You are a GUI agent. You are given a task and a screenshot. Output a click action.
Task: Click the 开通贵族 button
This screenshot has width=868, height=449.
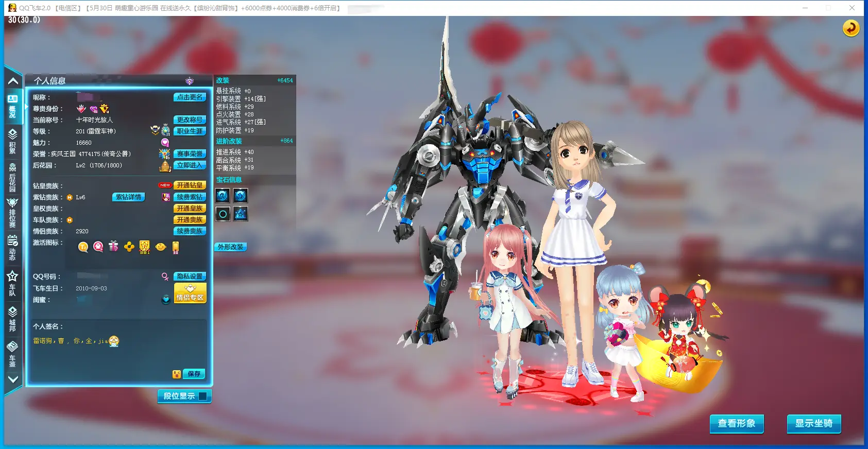[190, 220]
